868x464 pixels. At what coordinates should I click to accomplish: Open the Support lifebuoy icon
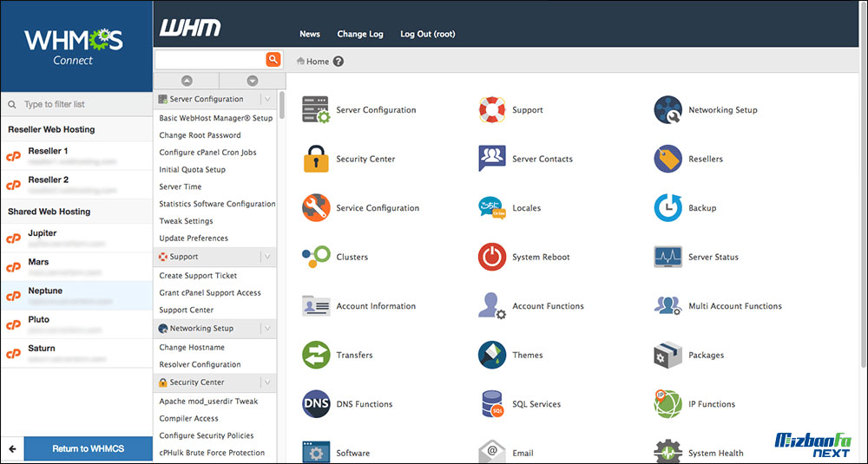click(x=492, y=110)
